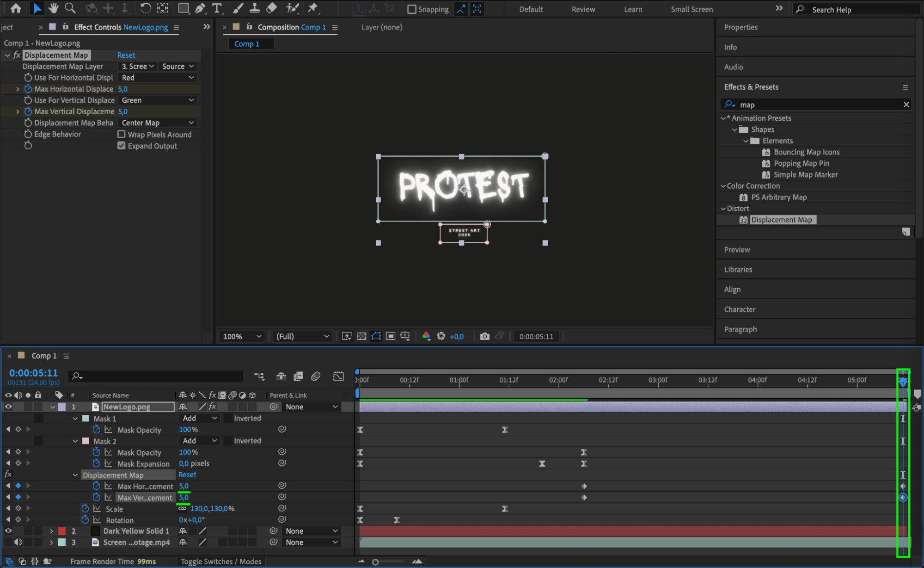Click the Comp 1 breadcrumb button
Viewport: 924px width, 568px height.
pyautogui.click(x=251, y=44)
